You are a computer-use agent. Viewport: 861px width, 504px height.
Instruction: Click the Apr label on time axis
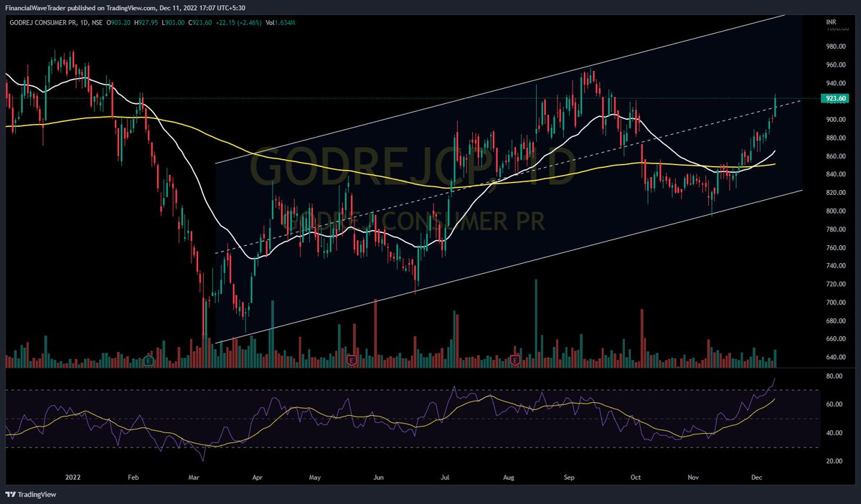tap(258, 476)
